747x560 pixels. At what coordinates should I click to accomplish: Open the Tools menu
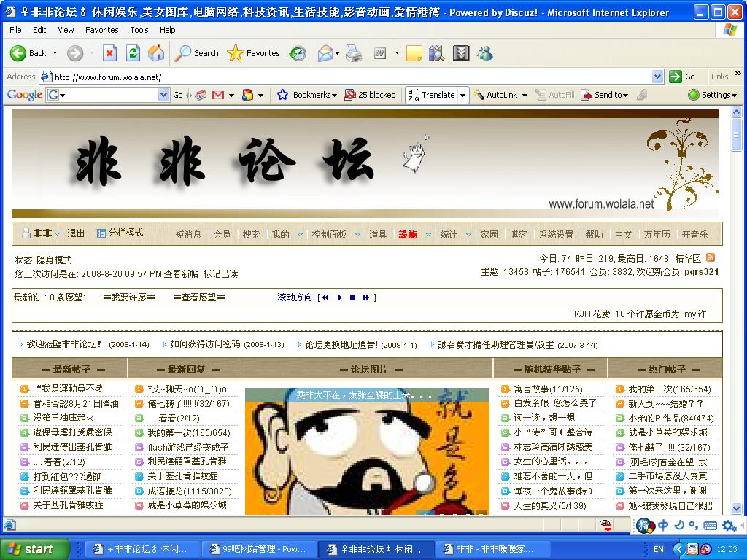(139, 30)
